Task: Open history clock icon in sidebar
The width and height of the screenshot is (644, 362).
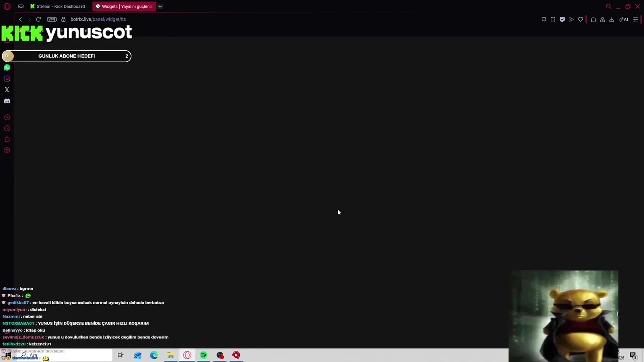Action: point(7,128)
